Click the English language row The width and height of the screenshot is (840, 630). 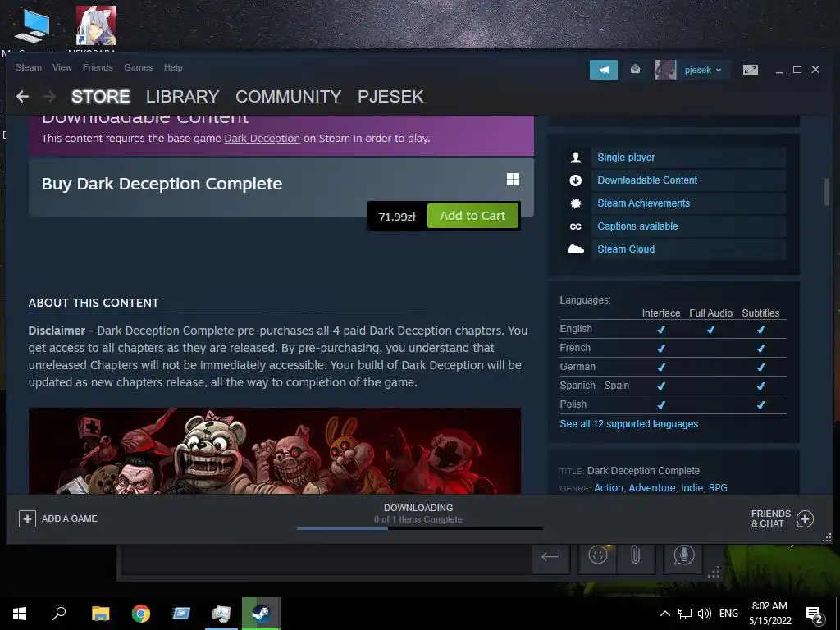coord(673,329)
